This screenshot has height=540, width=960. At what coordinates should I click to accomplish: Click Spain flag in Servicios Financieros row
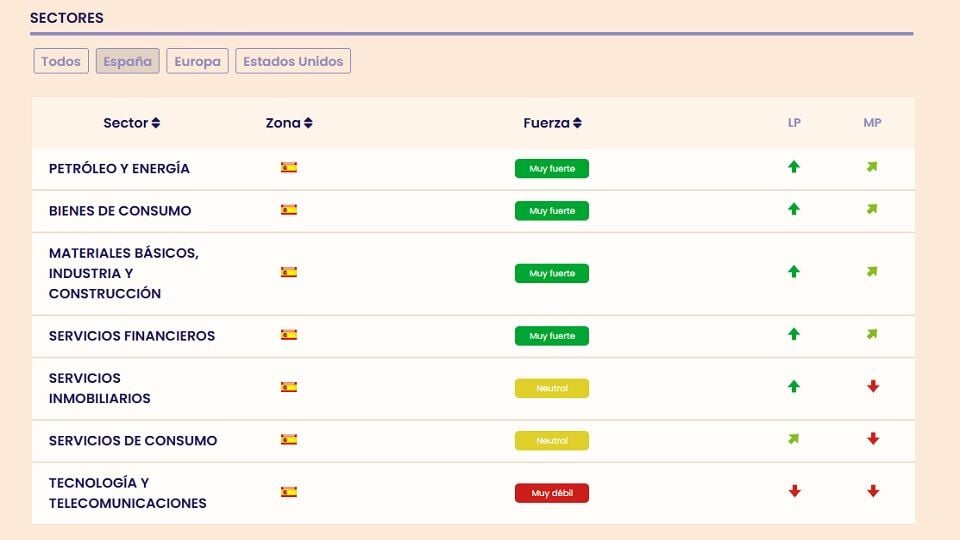pyautogui.click(x=289, y=335)
